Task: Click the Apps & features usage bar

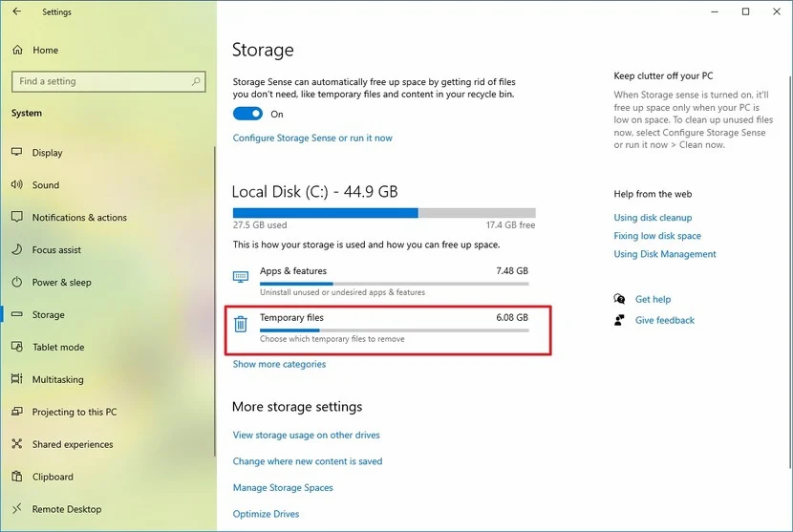Action: (395, 284)
